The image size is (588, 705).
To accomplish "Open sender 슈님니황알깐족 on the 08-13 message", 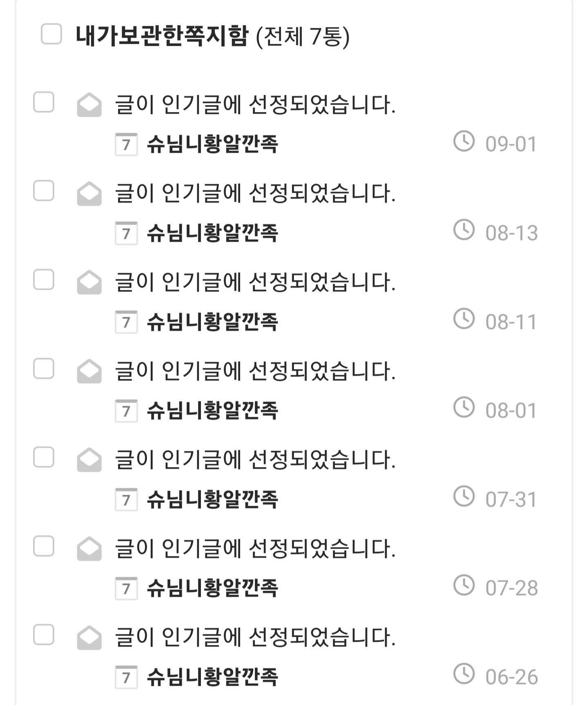I will (x=212, y=233).
